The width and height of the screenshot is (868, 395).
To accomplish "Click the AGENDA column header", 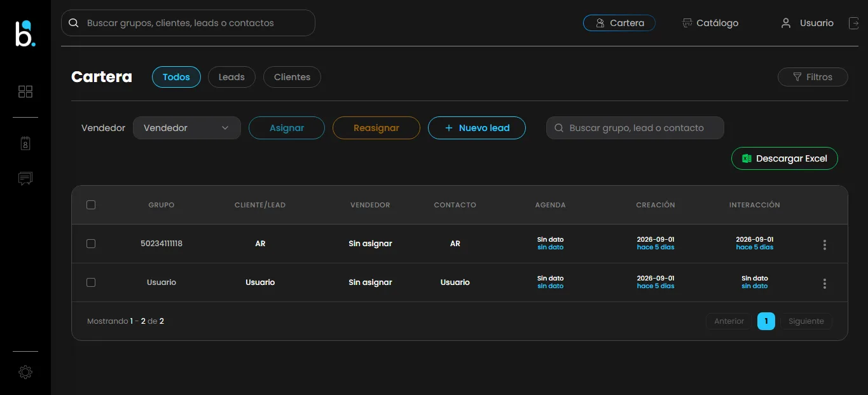I will [x=551, y=205].
